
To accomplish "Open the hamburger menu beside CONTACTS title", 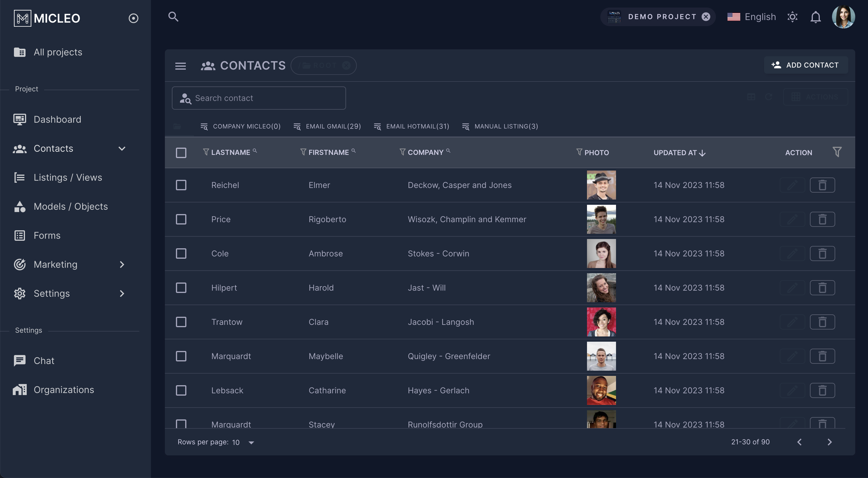I will [181, 66].
